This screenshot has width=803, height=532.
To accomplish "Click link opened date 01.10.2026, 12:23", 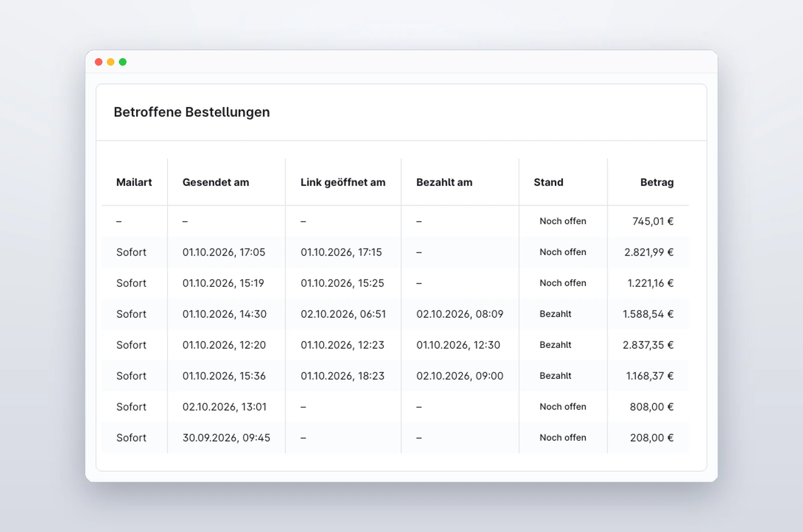I will point(343,345).
